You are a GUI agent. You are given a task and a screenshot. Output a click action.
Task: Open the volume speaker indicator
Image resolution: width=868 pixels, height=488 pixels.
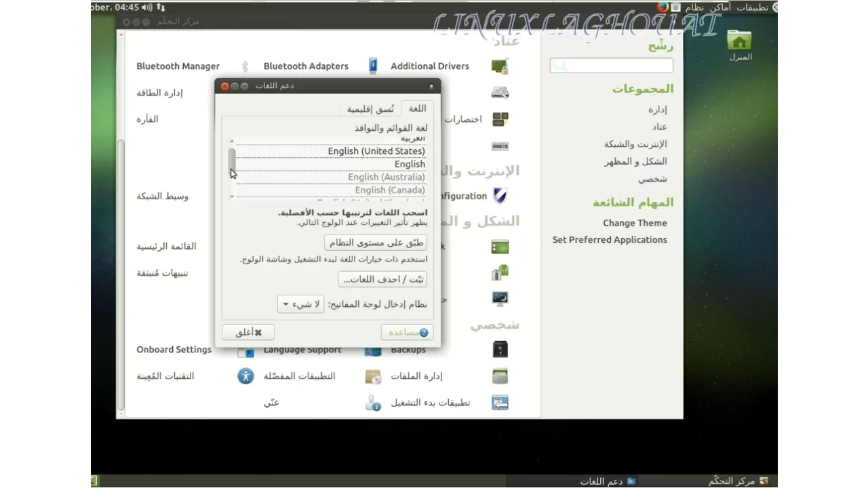147,7
